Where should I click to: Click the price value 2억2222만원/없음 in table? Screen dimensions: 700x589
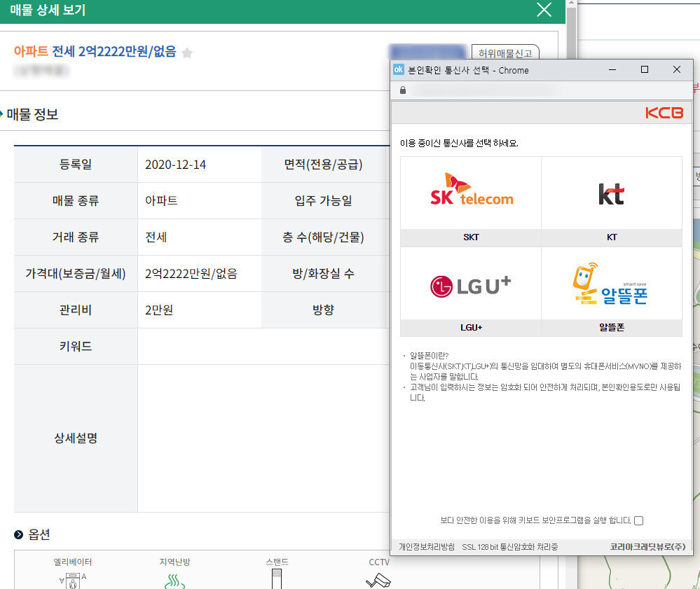click(191, 274)
